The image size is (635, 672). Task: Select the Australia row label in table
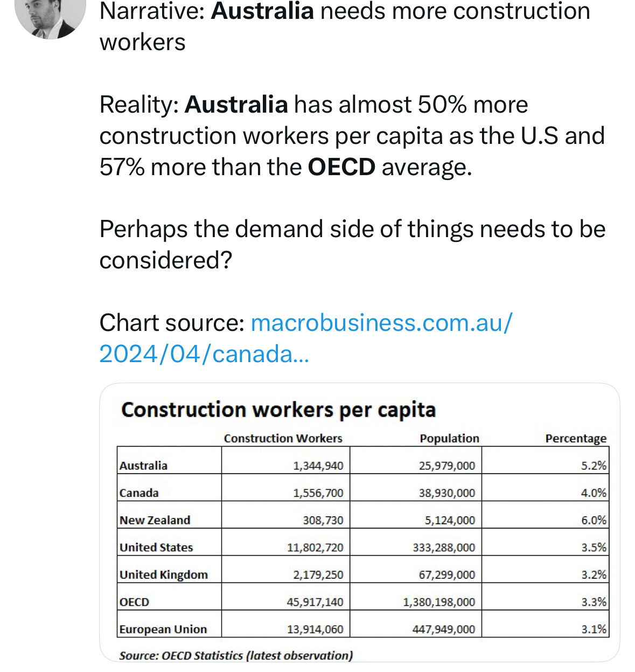[143, 466]
